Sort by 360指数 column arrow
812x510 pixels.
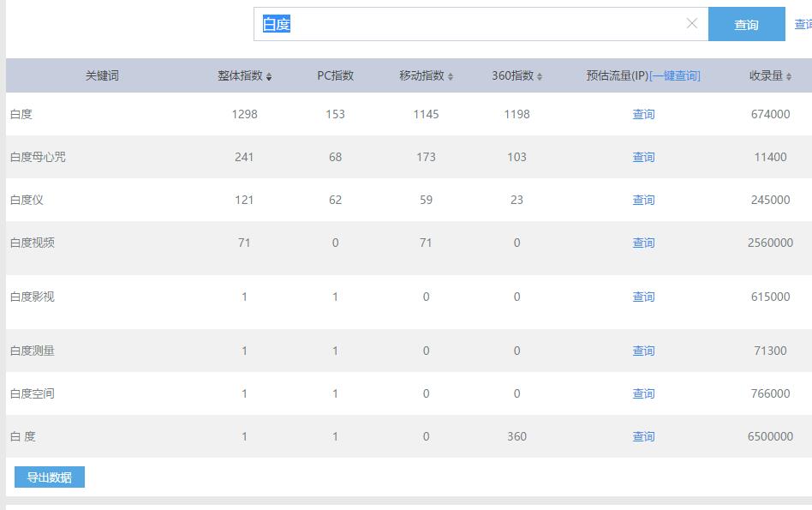point(539,76)
